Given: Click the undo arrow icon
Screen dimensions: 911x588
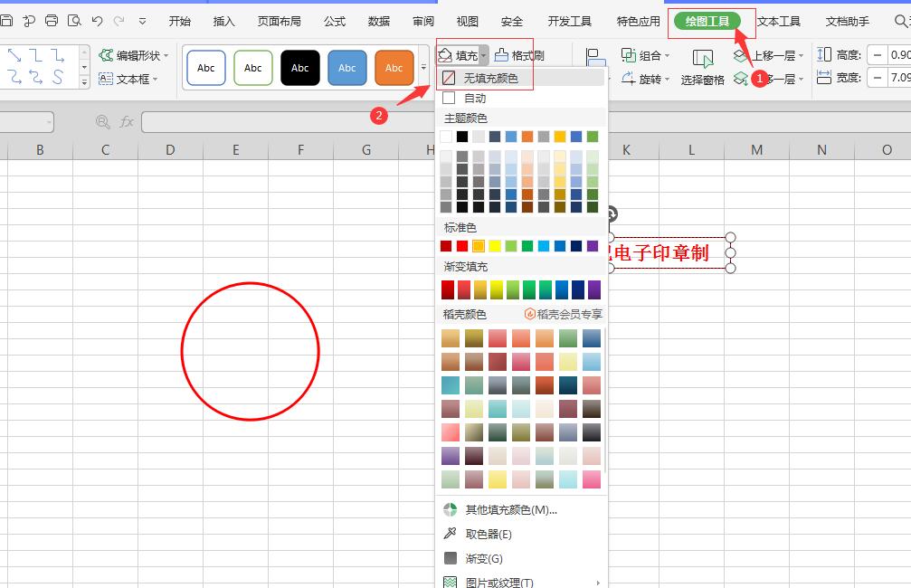Looking at the screenshot, I should [97, 21].
